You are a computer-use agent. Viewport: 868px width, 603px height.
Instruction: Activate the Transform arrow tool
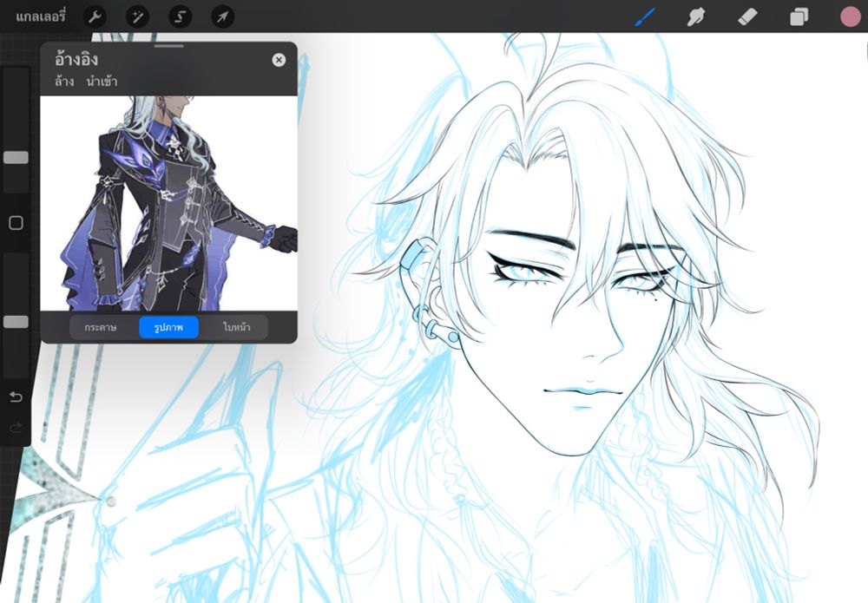222,17
